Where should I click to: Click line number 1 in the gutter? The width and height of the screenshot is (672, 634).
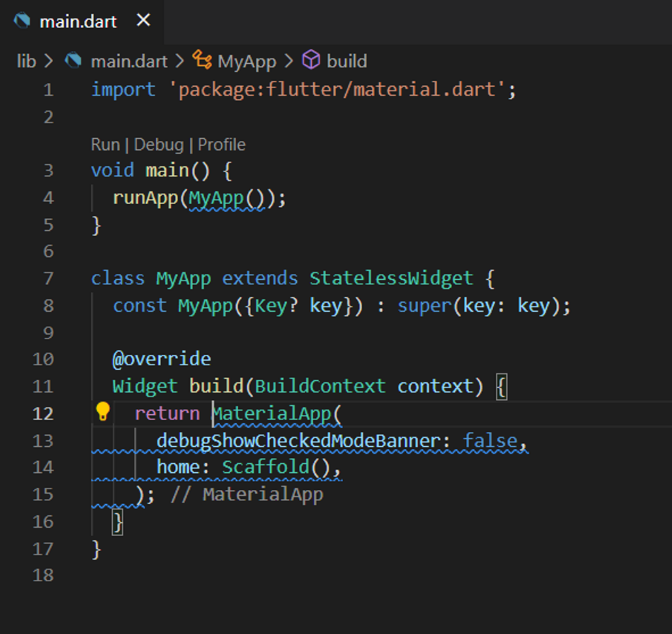click(x=48, y=90)
